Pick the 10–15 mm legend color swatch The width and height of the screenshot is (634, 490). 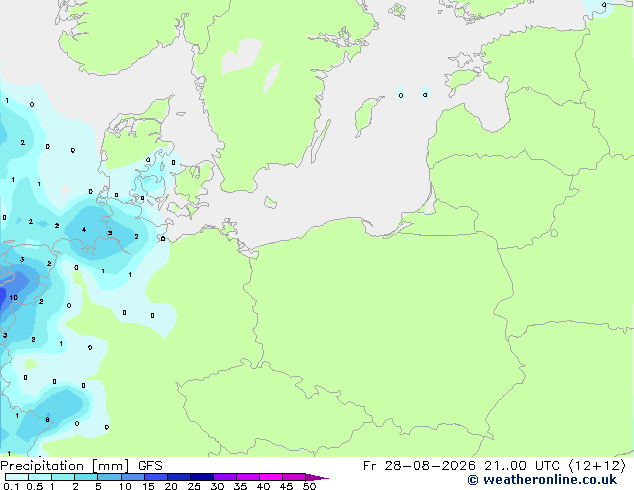[132, 477]
